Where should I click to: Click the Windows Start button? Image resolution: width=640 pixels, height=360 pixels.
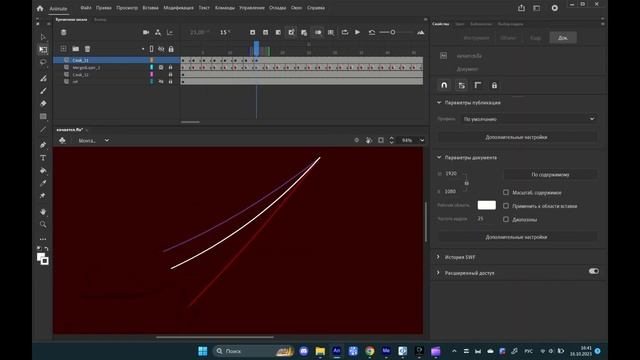tap(202, 351)
